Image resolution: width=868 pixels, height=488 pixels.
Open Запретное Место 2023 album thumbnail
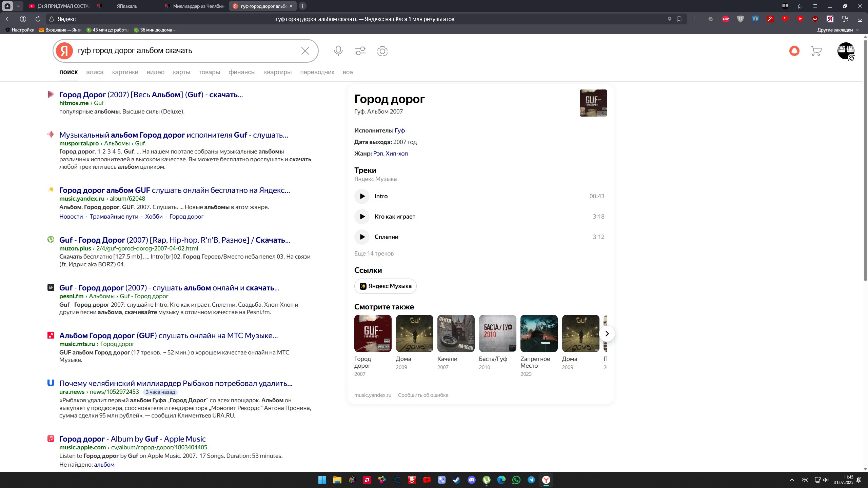(539, 333)
